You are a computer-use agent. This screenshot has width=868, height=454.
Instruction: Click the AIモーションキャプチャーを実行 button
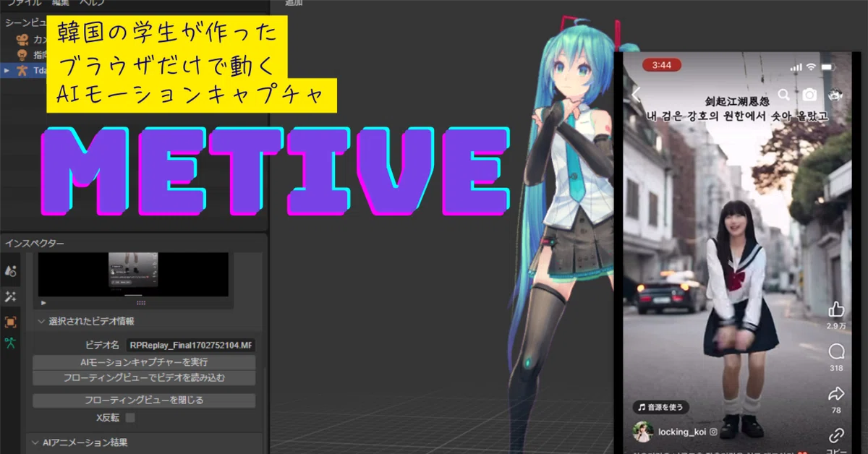pyautogui.click(x=142, y=362)
